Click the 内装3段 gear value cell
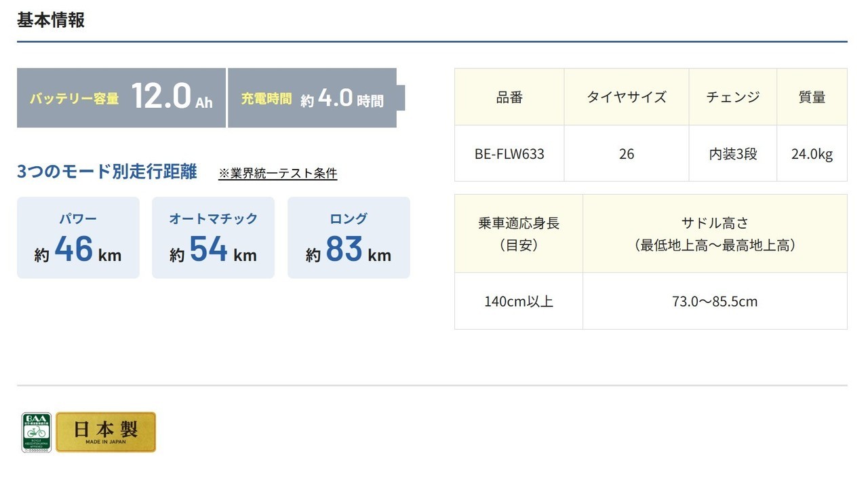Image resolution: width=868 pixels, height=485 pixels. pos(732,154)
